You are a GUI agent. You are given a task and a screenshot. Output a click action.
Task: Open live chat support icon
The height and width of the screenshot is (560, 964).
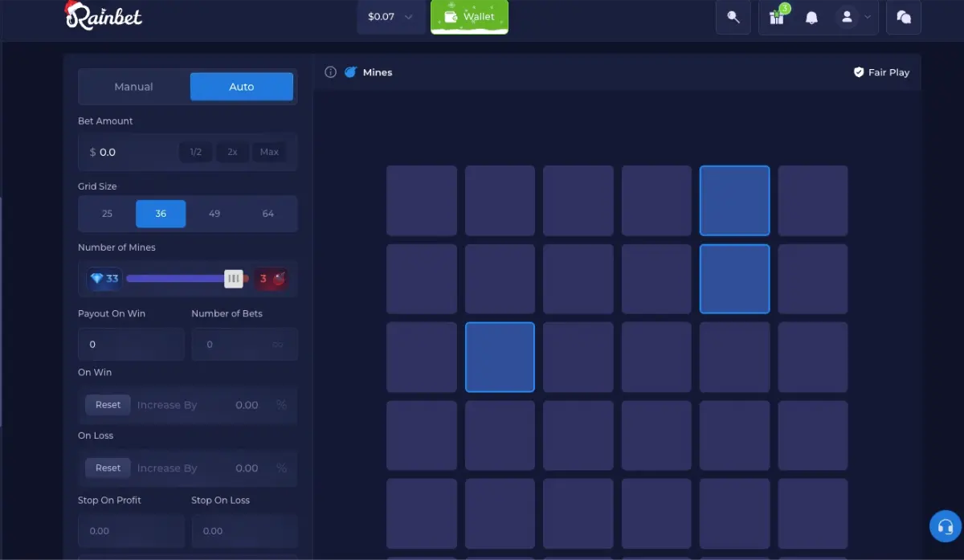pyautogui.click(x=903, y=17)
